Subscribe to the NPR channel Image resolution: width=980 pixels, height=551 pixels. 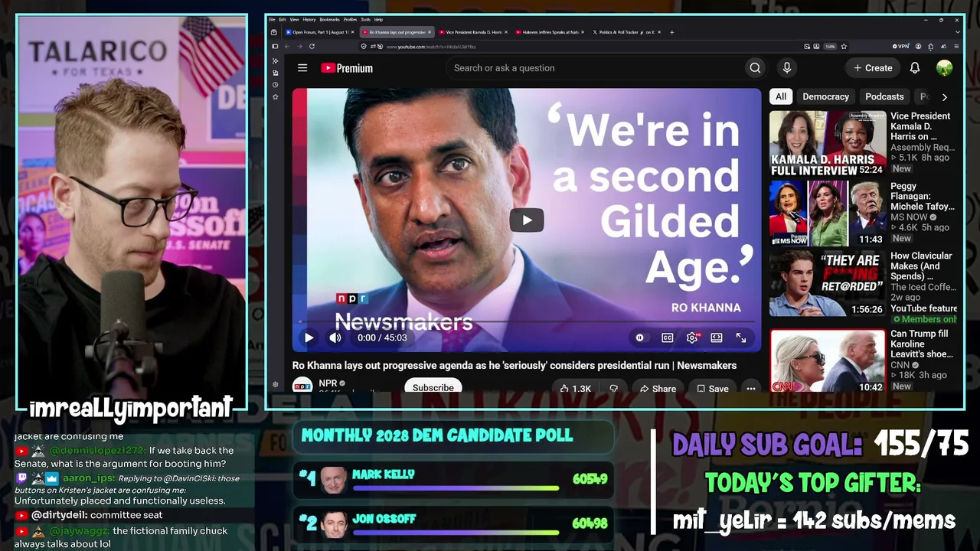433,387
